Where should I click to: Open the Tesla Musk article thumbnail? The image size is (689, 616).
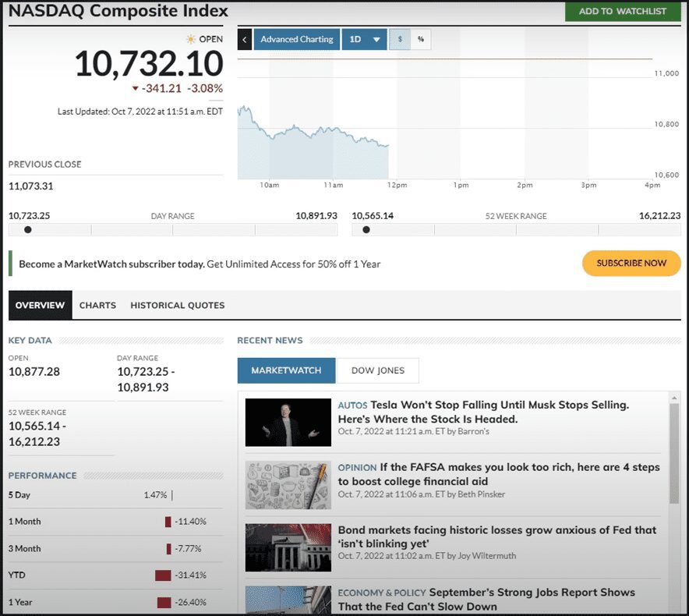click(x=288, y=422)
